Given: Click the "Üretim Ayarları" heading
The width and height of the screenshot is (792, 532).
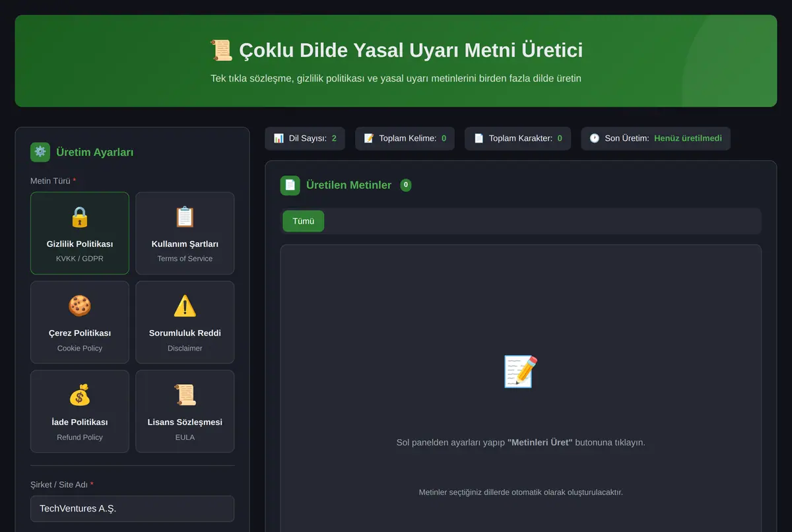Looking at the screenshot, I should pos(95,152).
